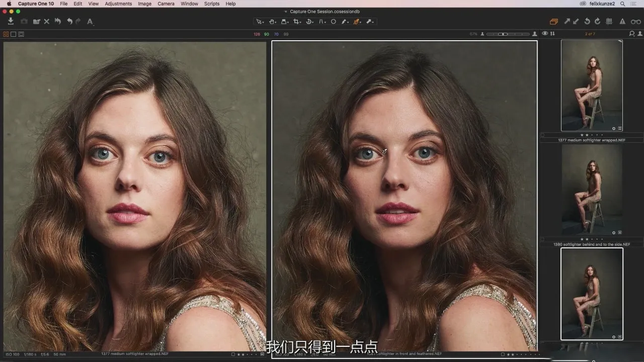Viewport: 644px width, 362px height.
Task: Click the exposure warning triangle icon
Action: coord(622,21)
